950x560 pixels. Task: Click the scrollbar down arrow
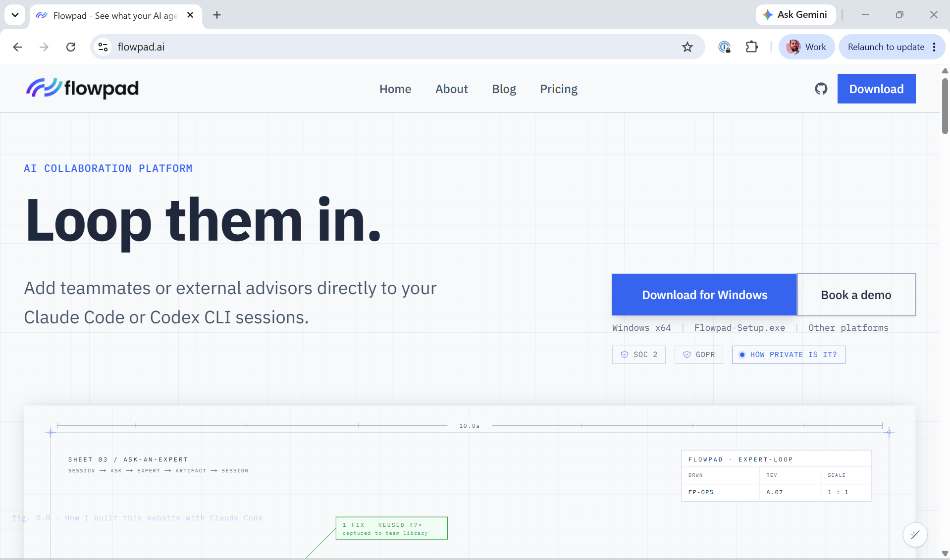click(945, 554)
